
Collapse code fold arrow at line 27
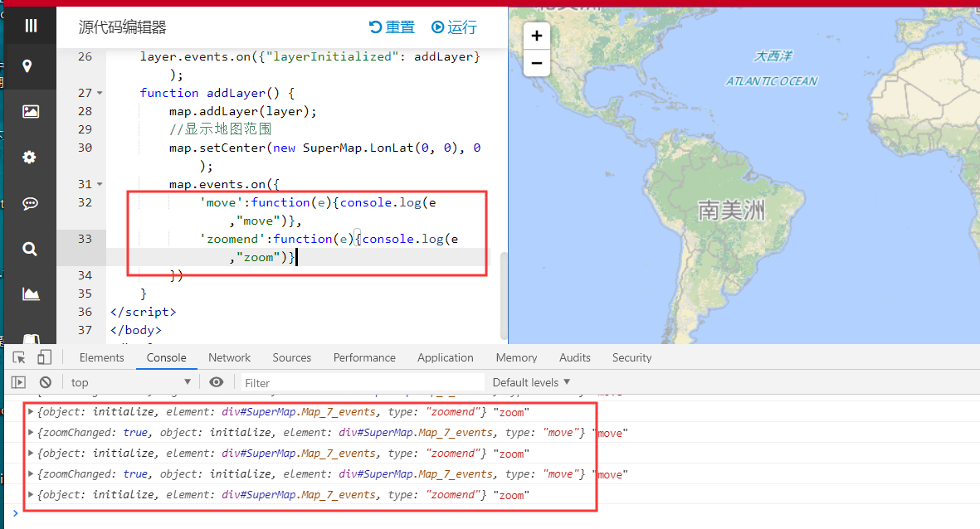(x=100, y=93)
